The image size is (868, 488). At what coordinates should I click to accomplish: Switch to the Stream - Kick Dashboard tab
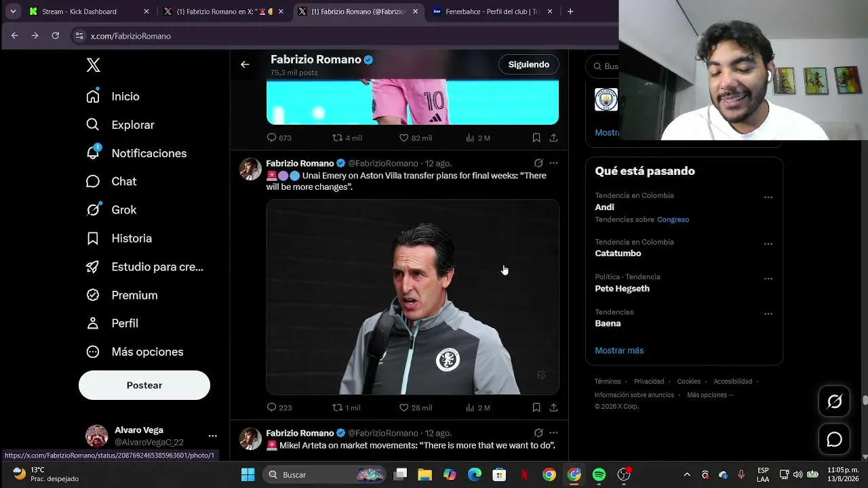[x=88, y=12]
